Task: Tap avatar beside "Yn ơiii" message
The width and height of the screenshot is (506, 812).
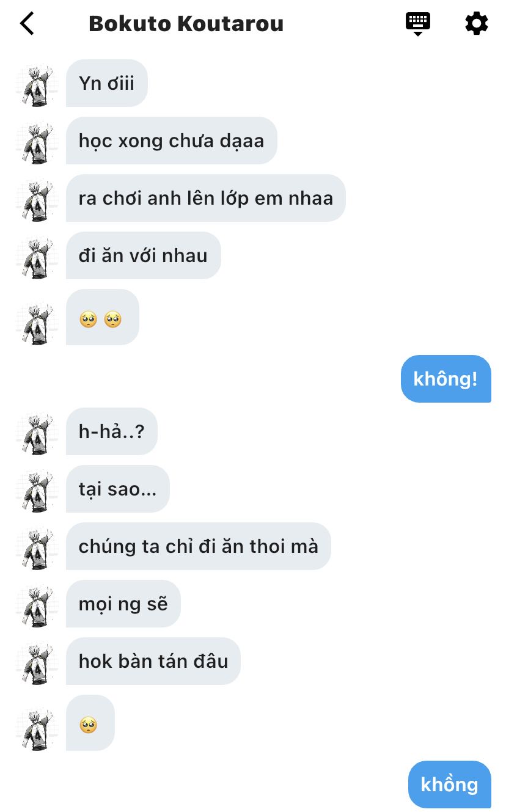Action: pyautogui.click(x=37, y=84)
